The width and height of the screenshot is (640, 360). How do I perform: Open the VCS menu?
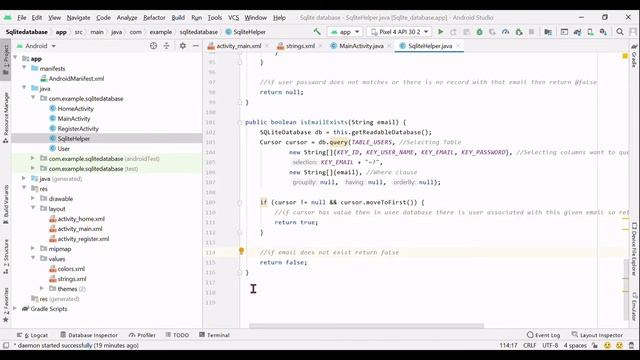coord(233,18)
